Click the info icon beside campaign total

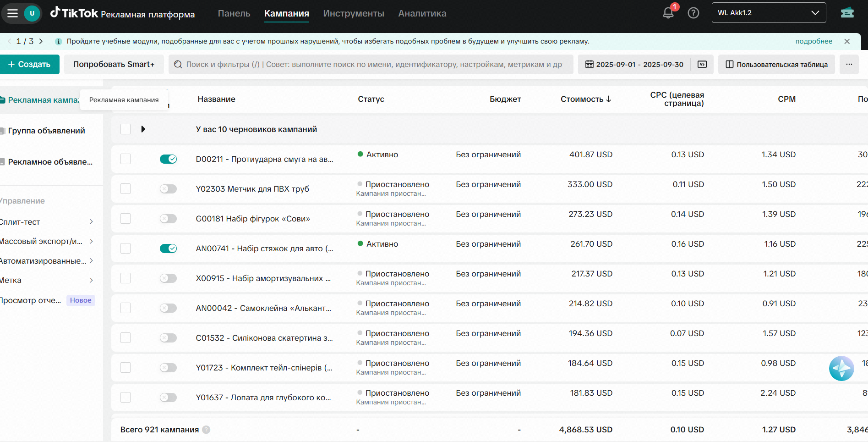pos(206,430)
